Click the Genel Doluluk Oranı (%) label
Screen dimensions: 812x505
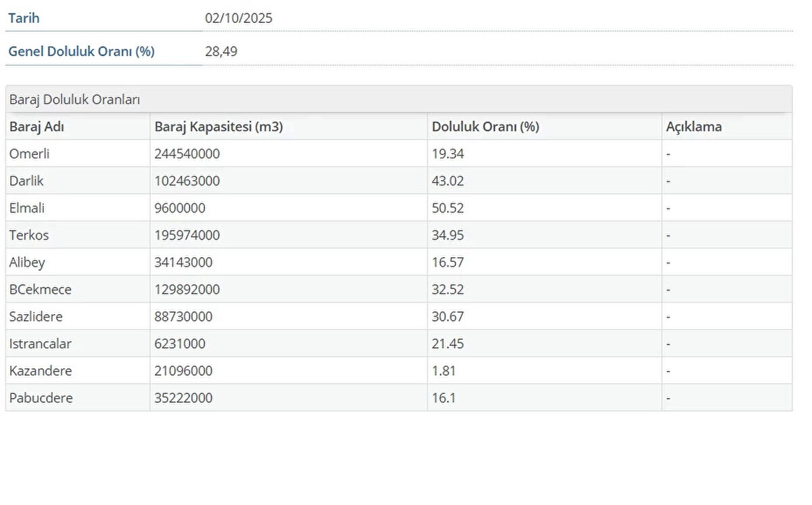81,51
